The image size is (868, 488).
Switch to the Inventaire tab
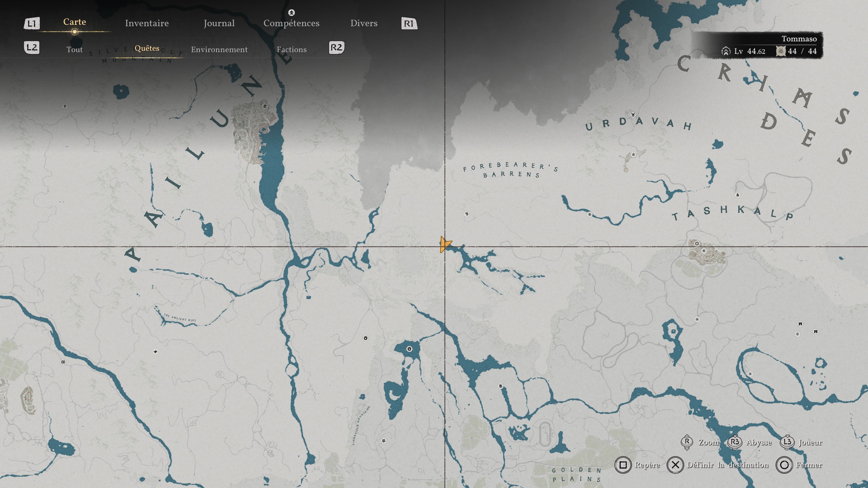(x=147, y=23)
